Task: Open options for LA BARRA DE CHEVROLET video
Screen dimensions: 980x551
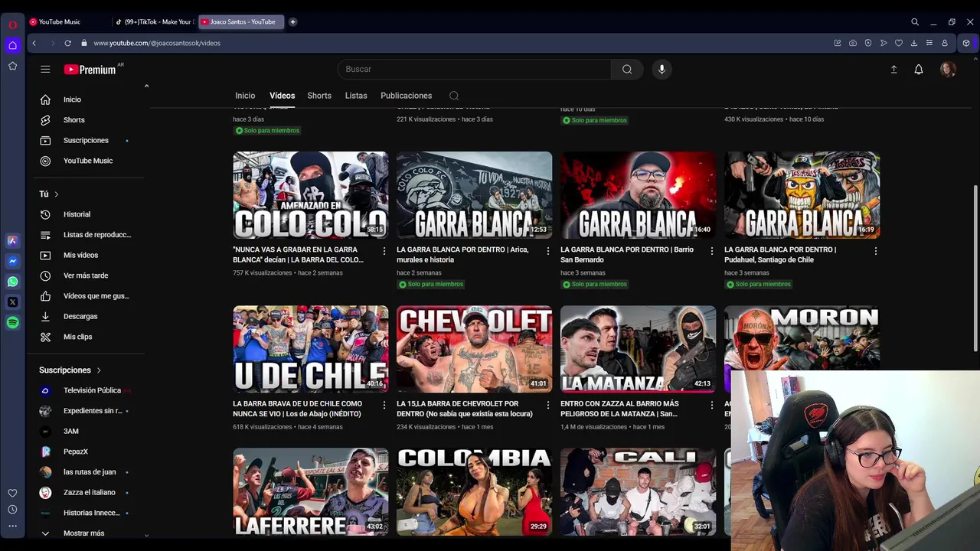Action: pos(548,405)
